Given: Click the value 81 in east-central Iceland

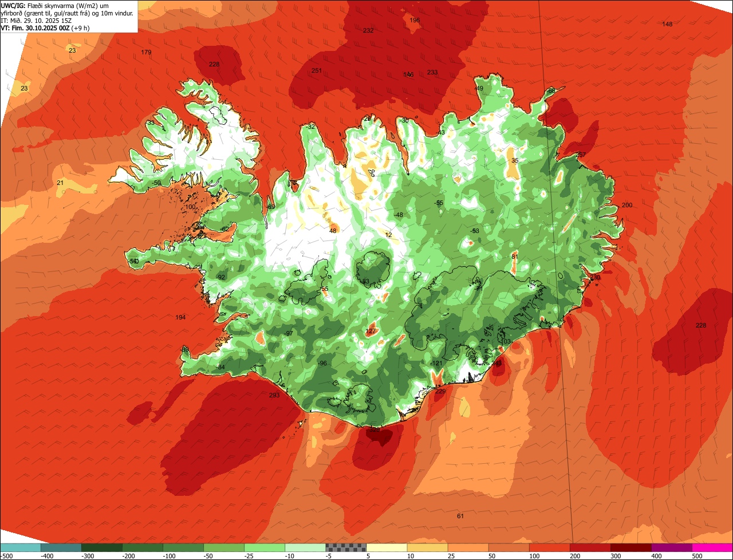Looking at the screenshot, I should 515,257.
